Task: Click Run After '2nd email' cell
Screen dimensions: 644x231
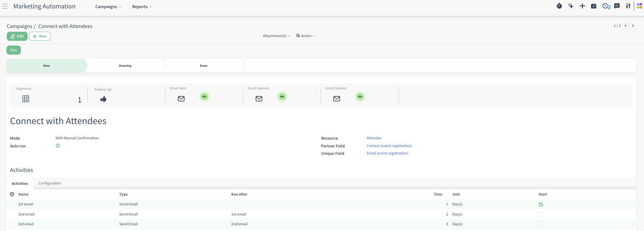Action: (x=239, y=224)
